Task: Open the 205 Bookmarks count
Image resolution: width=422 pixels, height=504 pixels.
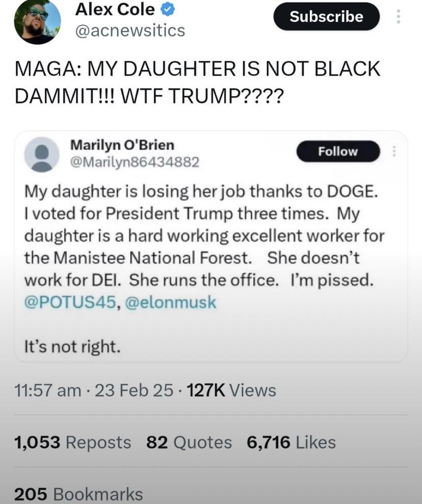Action: 78,494
